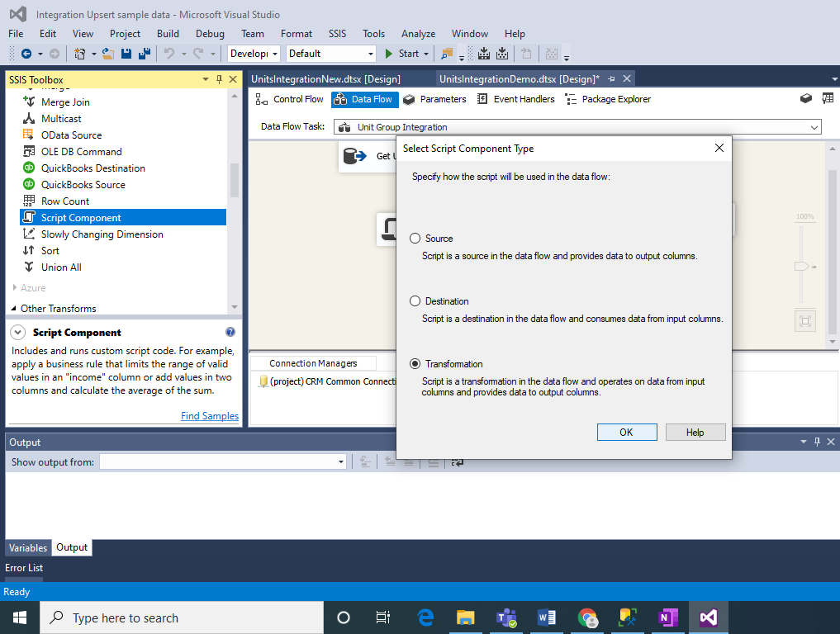Collapse the Script Component description pane
This screenshot has width=840, height=634.
click(17, 333)
